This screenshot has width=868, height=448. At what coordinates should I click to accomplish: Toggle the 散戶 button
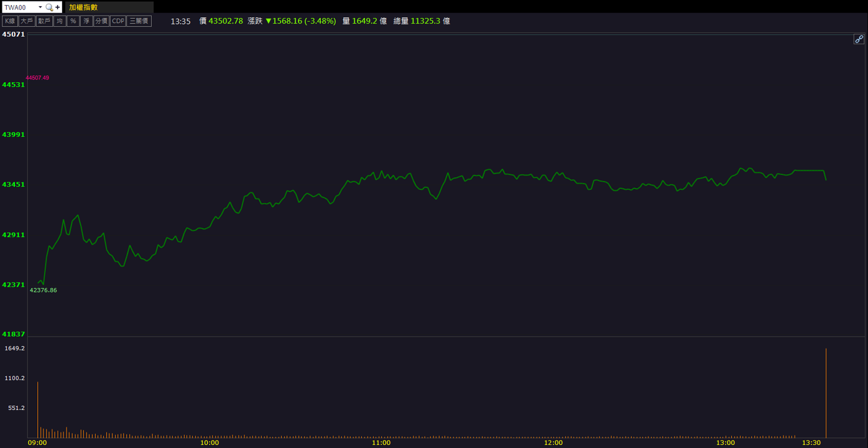click(x=44, y=21)
